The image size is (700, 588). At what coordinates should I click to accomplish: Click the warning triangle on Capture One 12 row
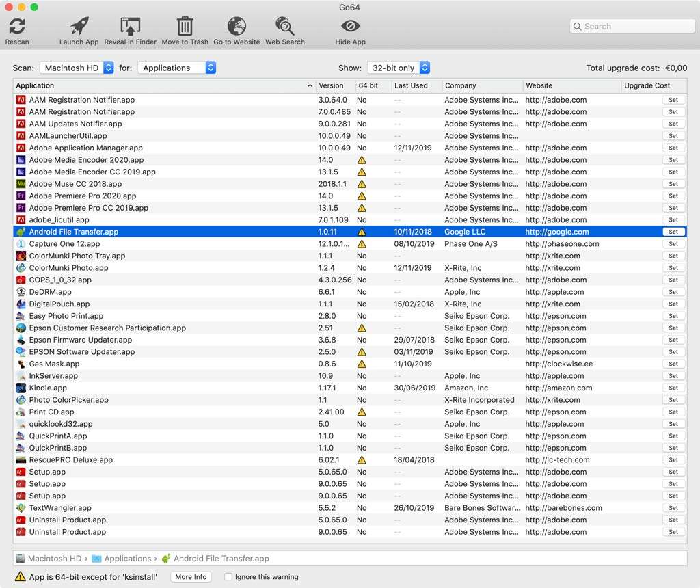point(362,244)
